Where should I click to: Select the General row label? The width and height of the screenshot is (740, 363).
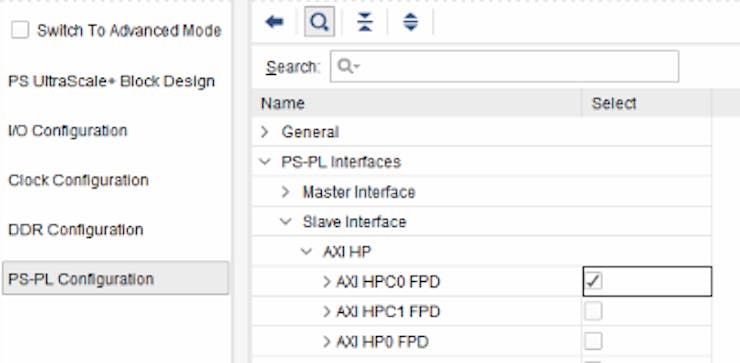point(310,132)
